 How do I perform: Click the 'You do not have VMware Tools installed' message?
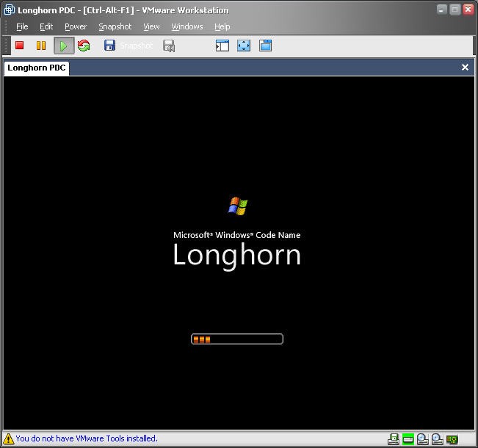pyautogui.click(x=87, y=438)
